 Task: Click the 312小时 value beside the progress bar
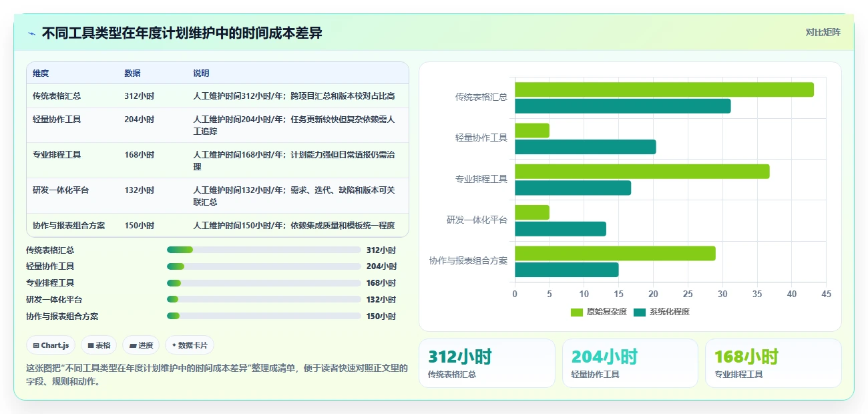(x=381, y=250)
